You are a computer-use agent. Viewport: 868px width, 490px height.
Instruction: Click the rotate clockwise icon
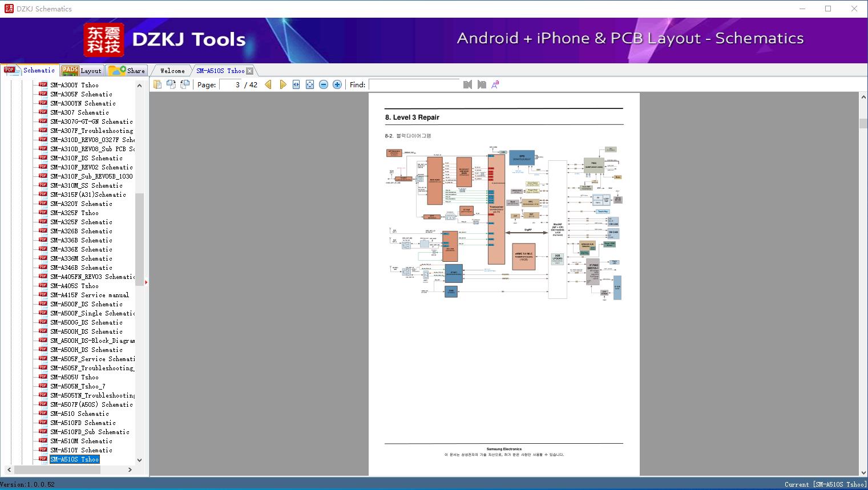click(x=184, y=84)
